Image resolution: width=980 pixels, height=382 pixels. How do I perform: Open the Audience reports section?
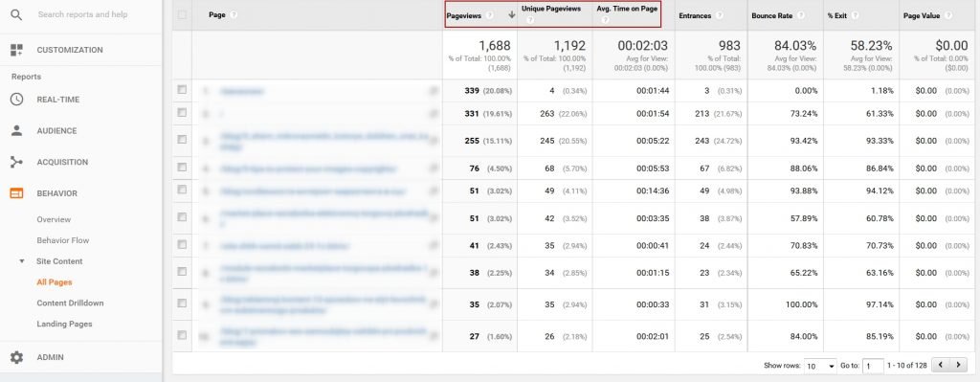56,130
